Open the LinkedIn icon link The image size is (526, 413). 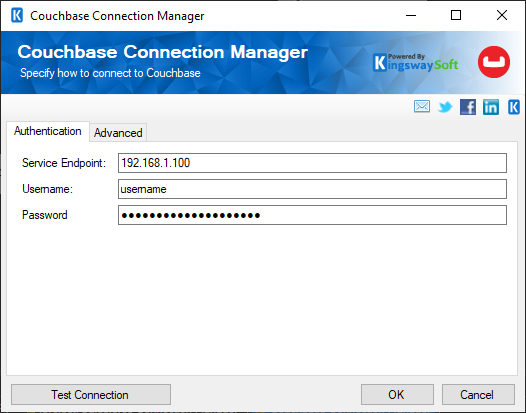491,107
